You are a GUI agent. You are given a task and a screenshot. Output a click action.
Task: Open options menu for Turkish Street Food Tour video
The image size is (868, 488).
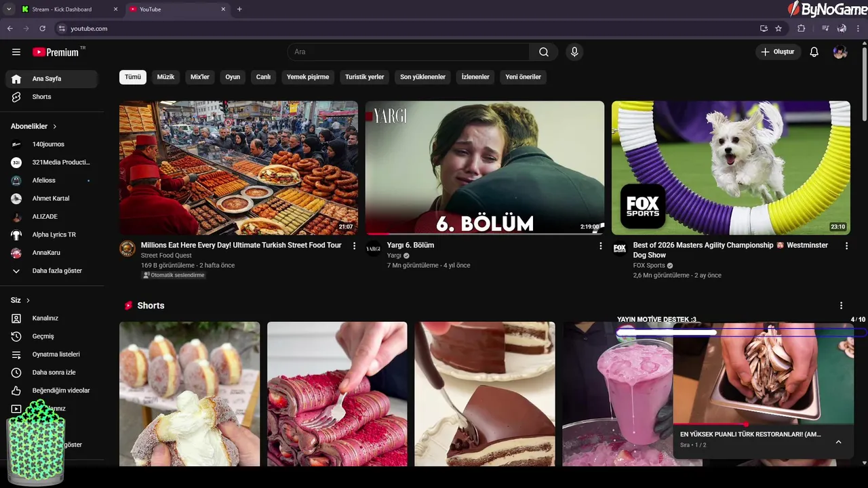(x=354, y=246)
